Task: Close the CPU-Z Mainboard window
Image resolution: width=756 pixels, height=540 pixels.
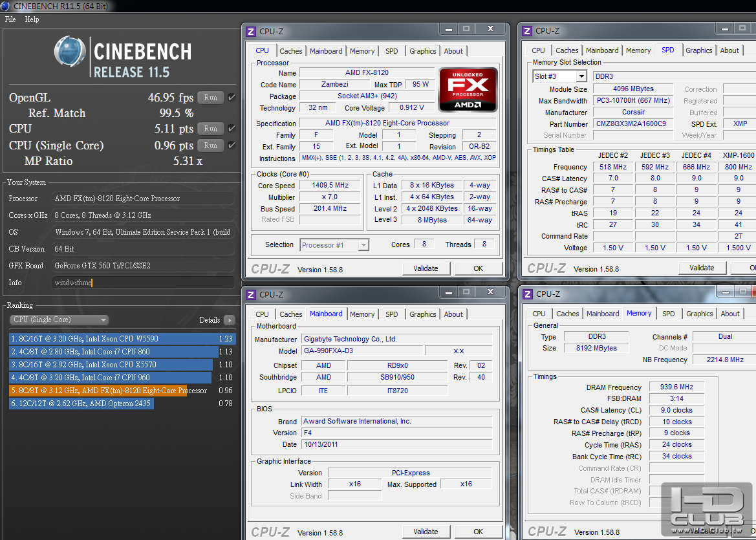Action: pos(490,292)
